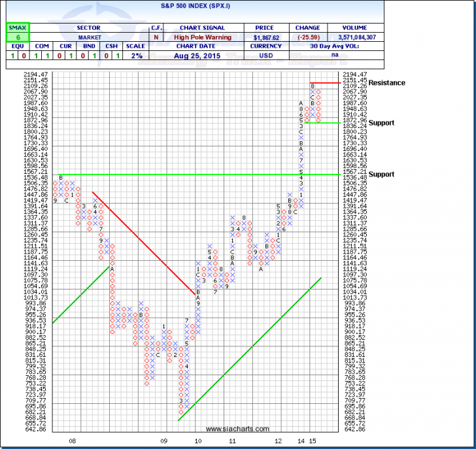The width and height of the screenshot is (476, 449).
Task: Click the lower Support label near 1536.48
Action: tap(381, 175)
